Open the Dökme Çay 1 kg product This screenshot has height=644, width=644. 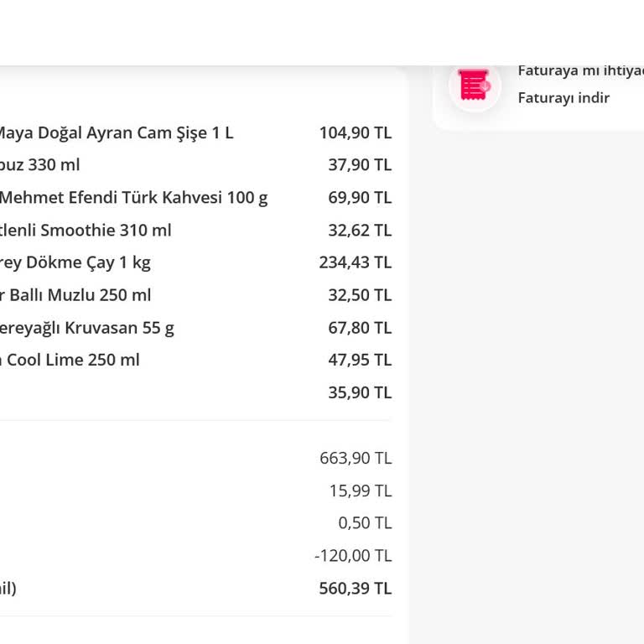[75, 262]
